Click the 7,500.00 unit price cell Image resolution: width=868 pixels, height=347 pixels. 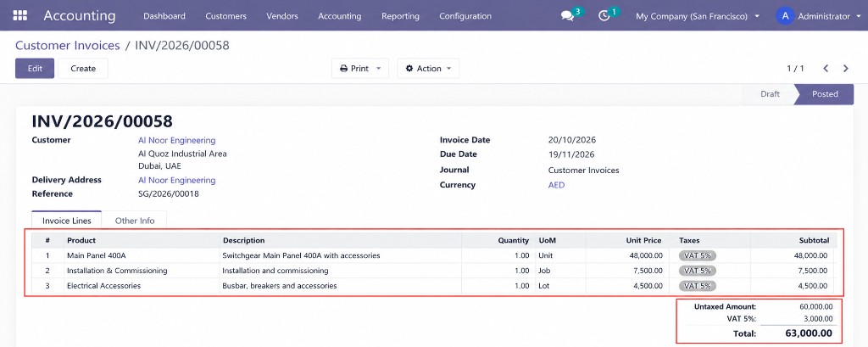click(x=648, y=271)
